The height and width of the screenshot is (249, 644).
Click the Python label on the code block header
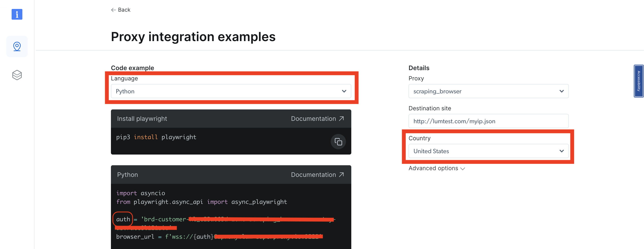click(x=127, y=174)
